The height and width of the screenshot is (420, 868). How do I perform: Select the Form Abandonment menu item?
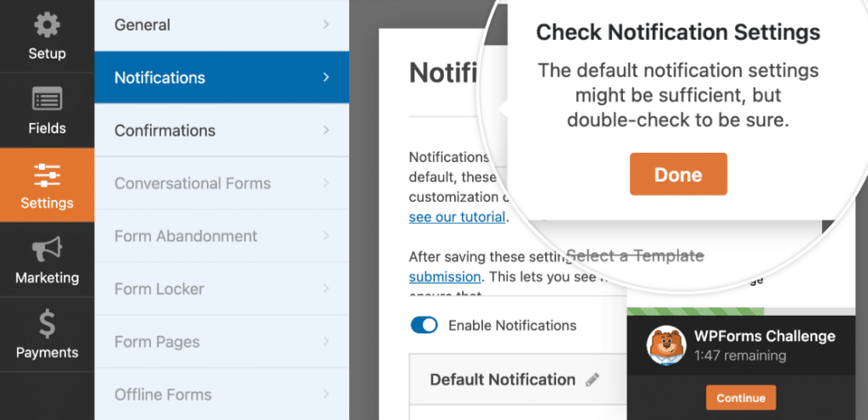point(186,237)
